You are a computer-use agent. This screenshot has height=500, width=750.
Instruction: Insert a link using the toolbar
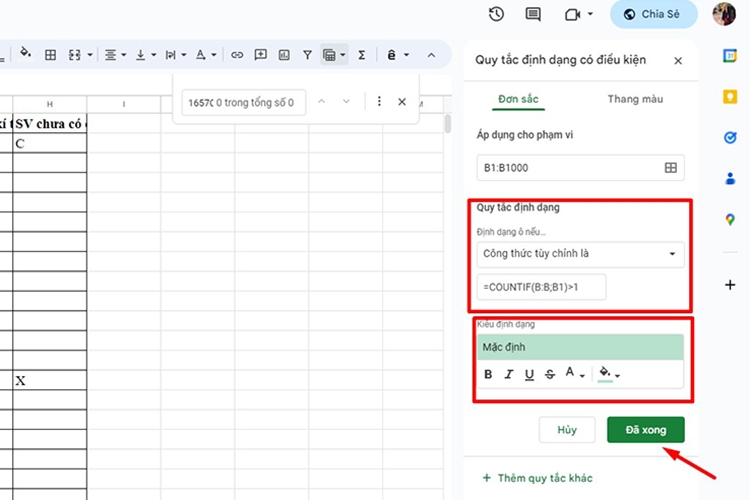click(237, 55)
